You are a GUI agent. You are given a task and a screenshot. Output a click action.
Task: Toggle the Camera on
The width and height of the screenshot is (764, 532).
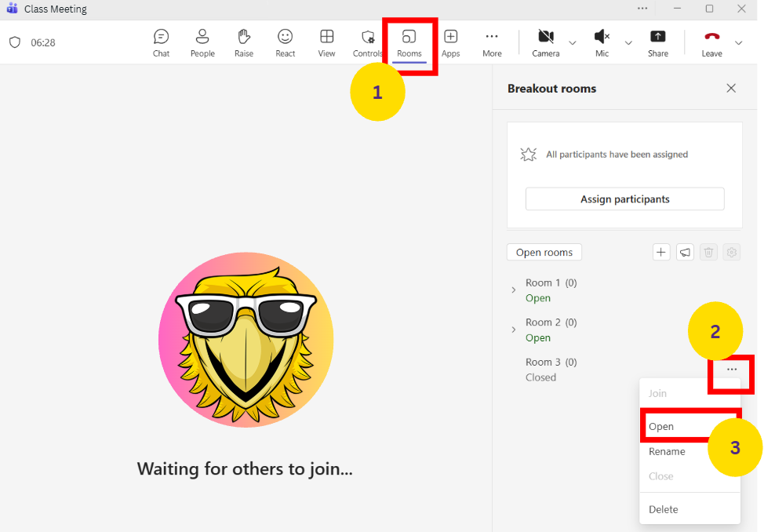point(546,42)
